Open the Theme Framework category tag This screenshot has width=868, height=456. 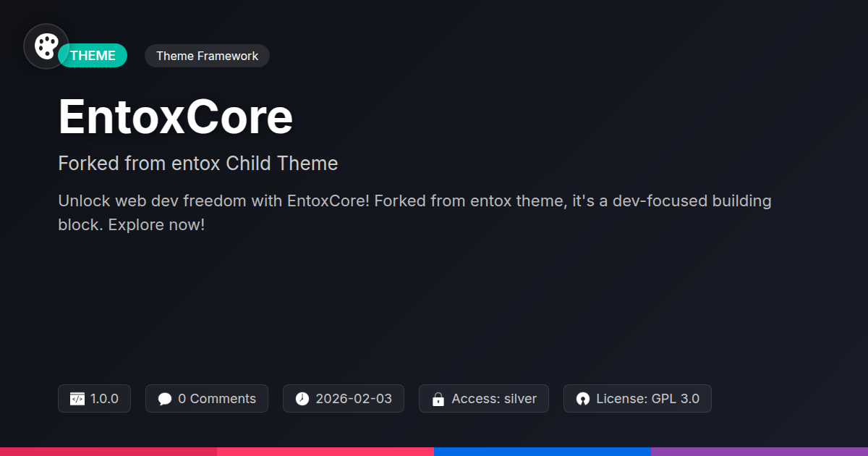point(207,56)
